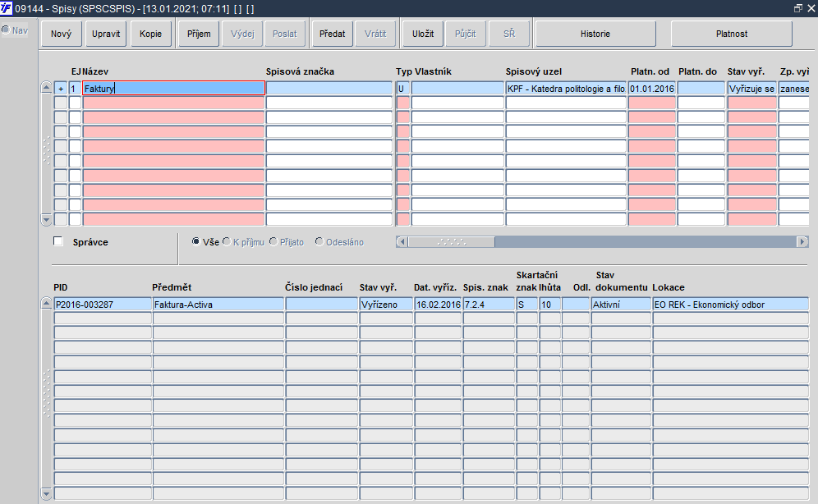Select the Odesláno radio button
The height and width of the screenshot is (504, 818).
(319, 242)
